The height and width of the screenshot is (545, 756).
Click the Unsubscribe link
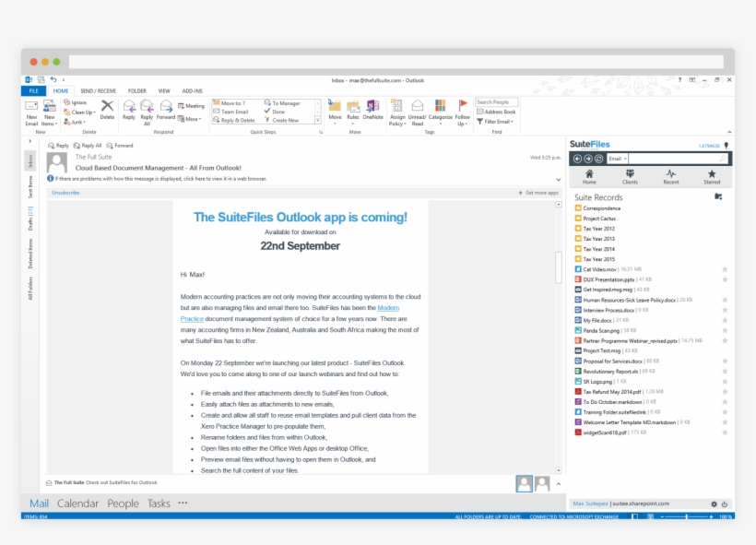[x=65, y=193]
